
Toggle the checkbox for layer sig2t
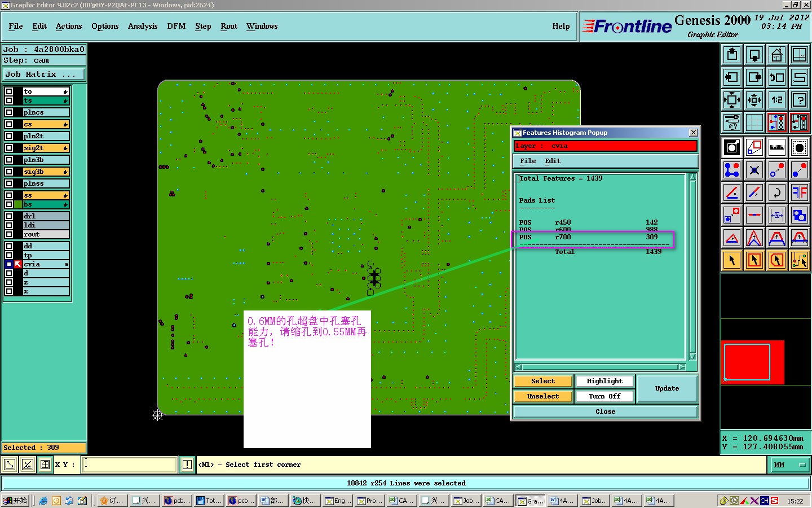point(9,148)
